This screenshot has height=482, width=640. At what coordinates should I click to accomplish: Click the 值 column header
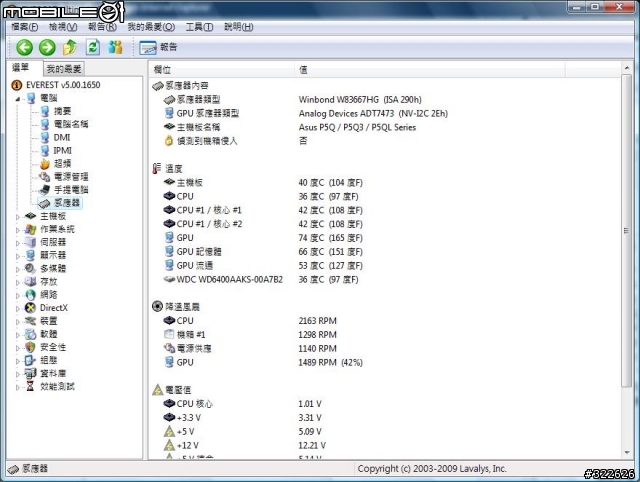point(430,70)
